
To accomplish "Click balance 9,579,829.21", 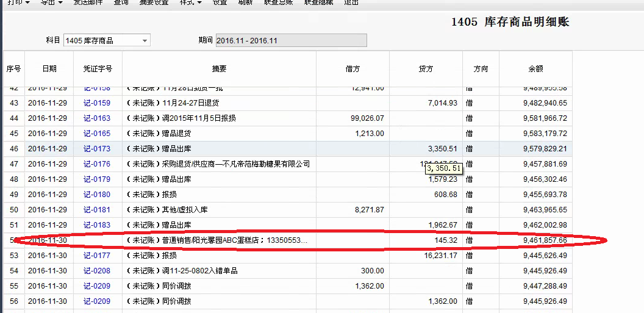I will [545, 149].
